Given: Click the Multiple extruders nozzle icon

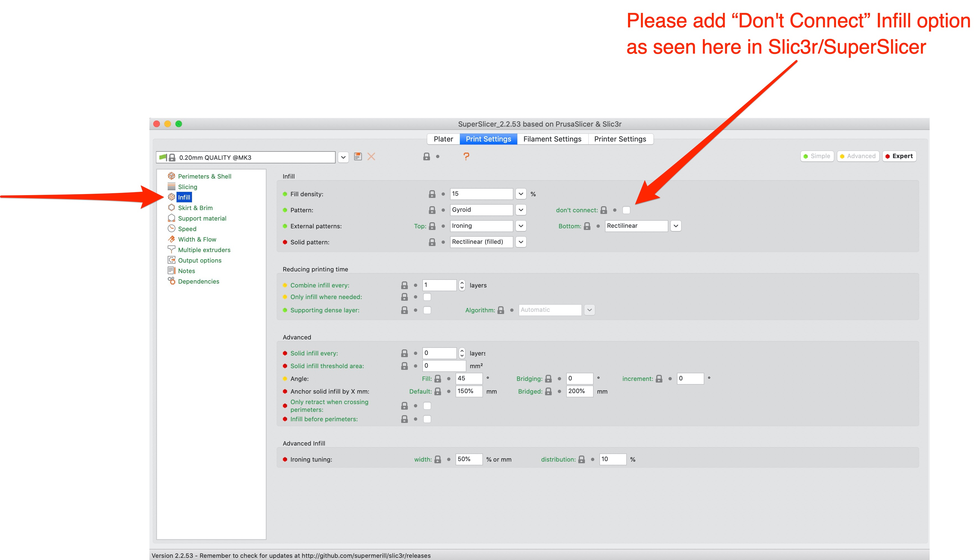Looking at the screenshot, I should (172, 250).
